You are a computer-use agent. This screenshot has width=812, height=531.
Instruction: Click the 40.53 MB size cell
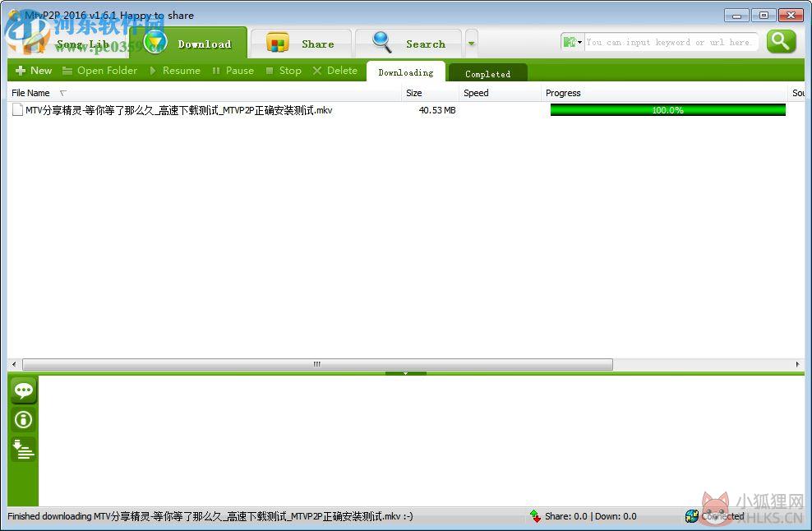(x=437, y=110)
